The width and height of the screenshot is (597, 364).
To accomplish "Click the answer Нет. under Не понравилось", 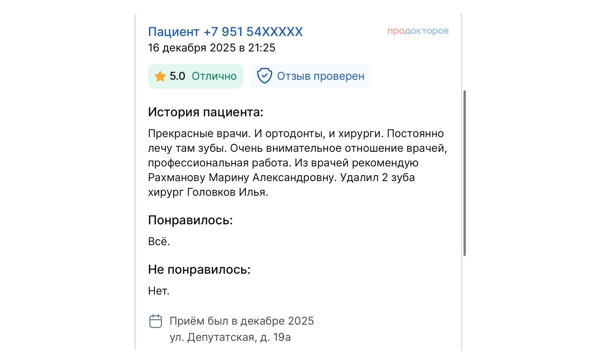I will click(158, 291).
